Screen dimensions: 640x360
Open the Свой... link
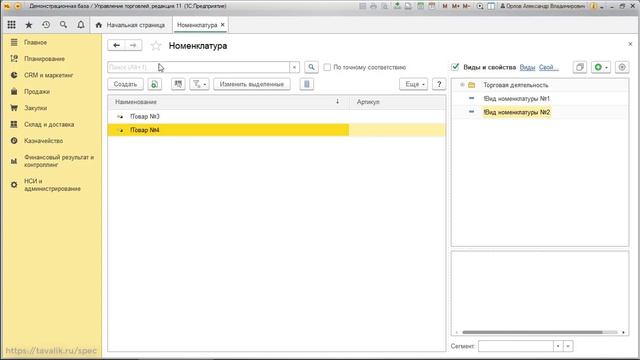(x=549, y=67)
